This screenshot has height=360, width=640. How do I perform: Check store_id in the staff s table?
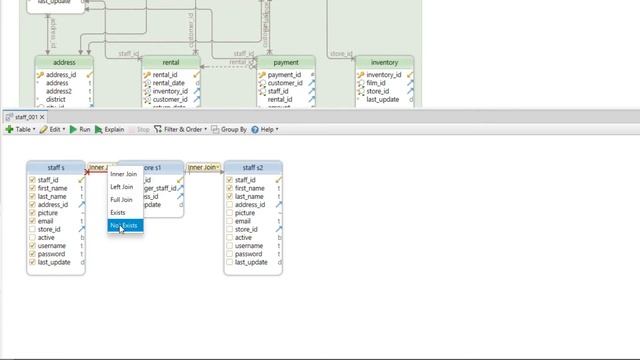33,229
